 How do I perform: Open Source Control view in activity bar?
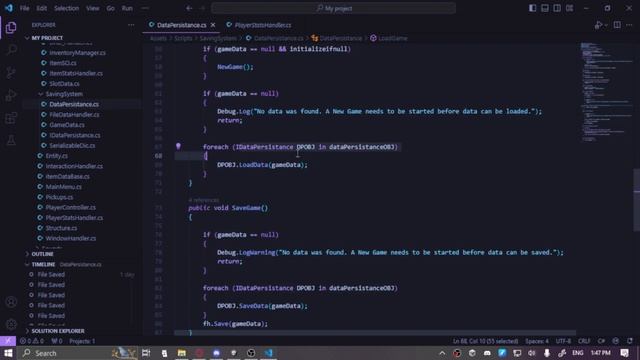click(x=11, y=73)
